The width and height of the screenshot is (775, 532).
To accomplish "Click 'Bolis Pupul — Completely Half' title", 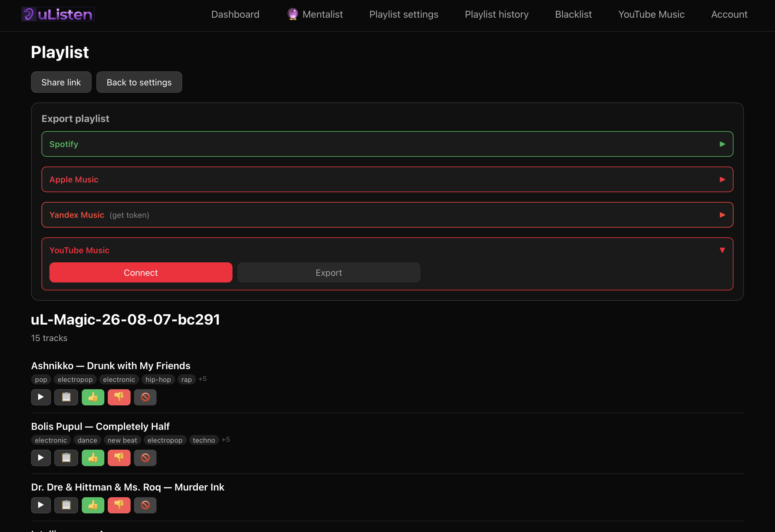I will [100, 426].
